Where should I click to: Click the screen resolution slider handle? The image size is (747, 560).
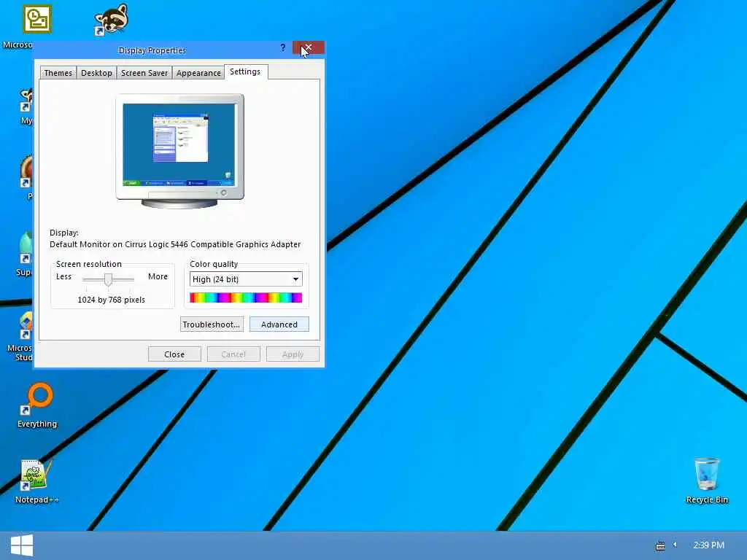point(108,279)
